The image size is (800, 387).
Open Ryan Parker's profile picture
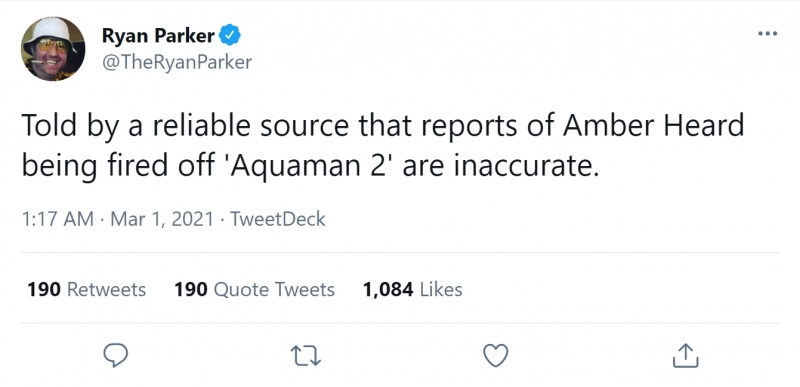[53, 49]
